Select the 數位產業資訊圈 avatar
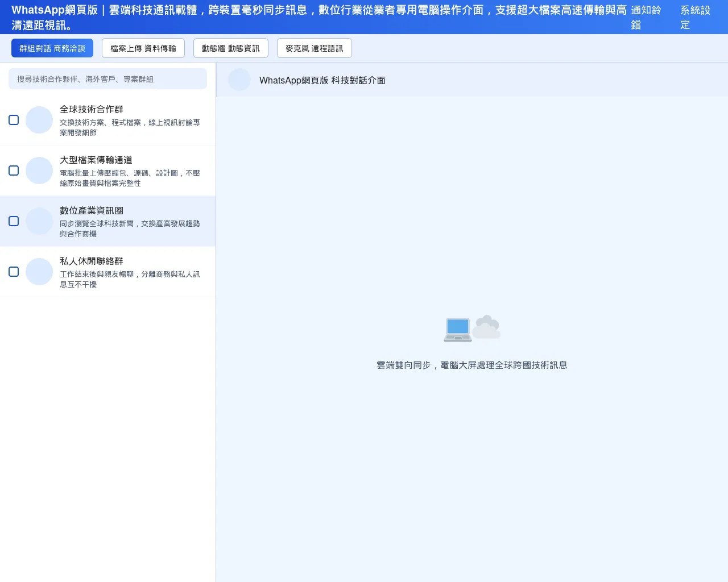The image size is (728, 582). coord(39,221)
